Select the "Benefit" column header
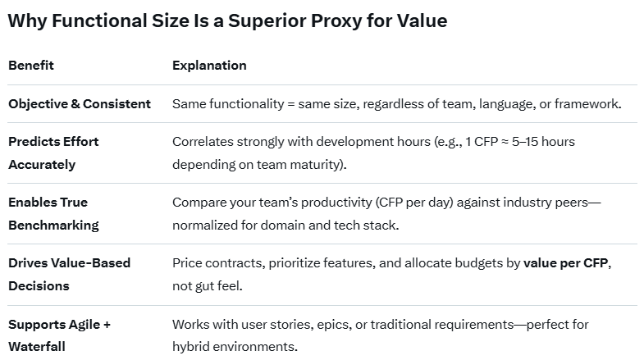Screen dimensions: 644x360 click(x=31, y=66)
